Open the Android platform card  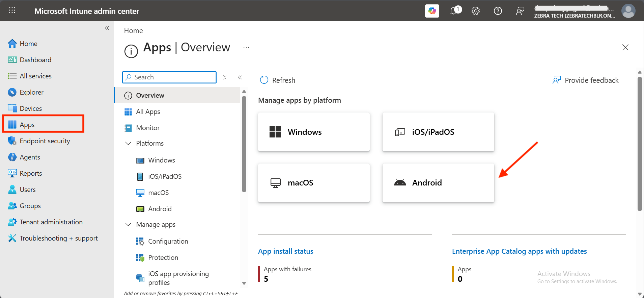tap(438, 183)
